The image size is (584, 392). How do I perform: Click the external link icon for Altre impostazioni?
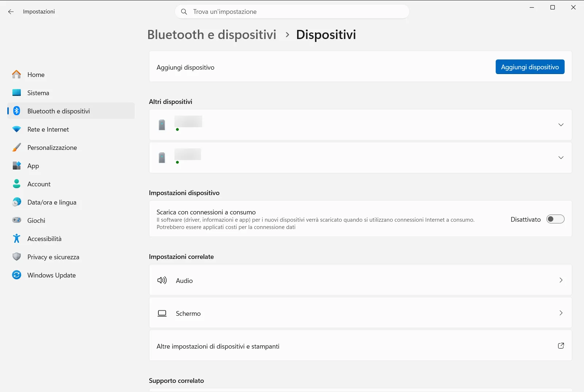pos(561,346)
